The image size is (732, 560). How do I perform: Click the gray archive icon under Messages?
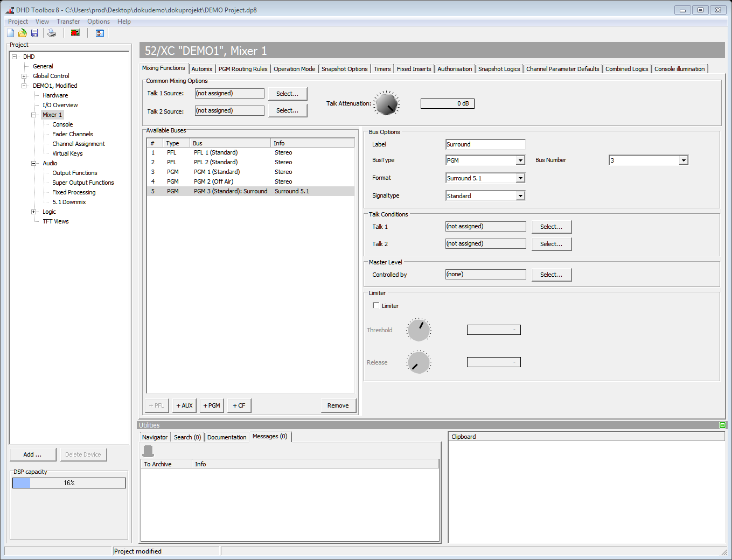coord(148,451)
